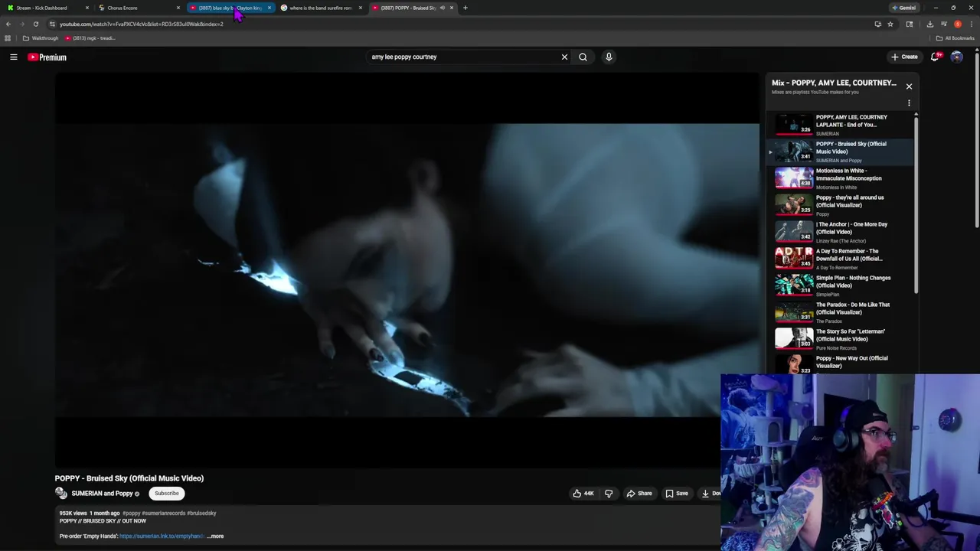The image size is (980, 551).
Task: Open Walkthrough bookmark folder
Action: coord(41,38)
